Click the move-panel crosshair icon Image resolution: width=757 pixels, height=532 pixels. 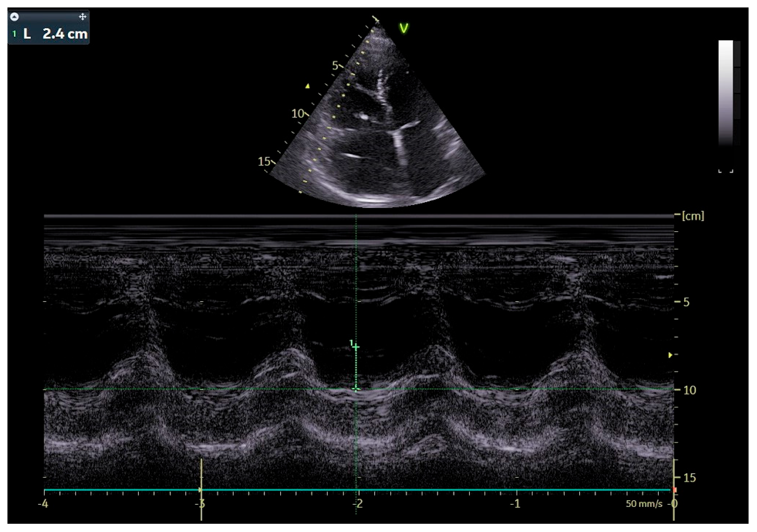click(x=83, y=17)
